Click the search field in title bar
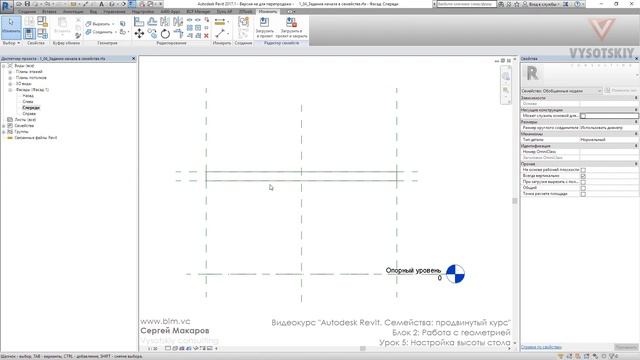640x360 pixels. pyautogui.click(x=466, y=4)
